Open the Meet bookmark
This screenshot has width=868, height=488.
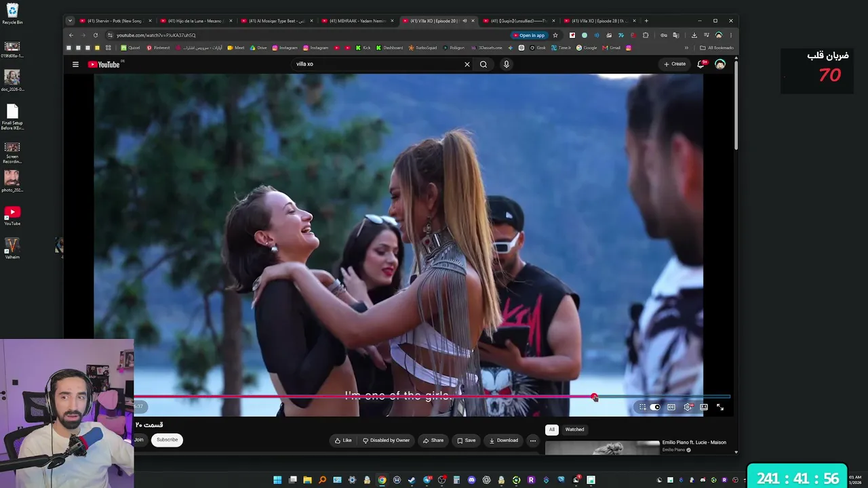[x=235, y=48]
